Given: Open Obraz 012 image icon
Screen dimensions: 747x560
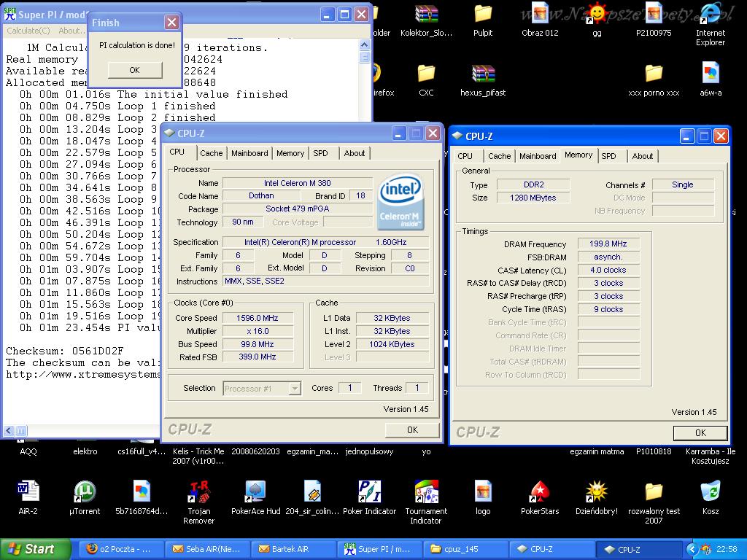Looking at the screenshot, I should click(540, 15).
